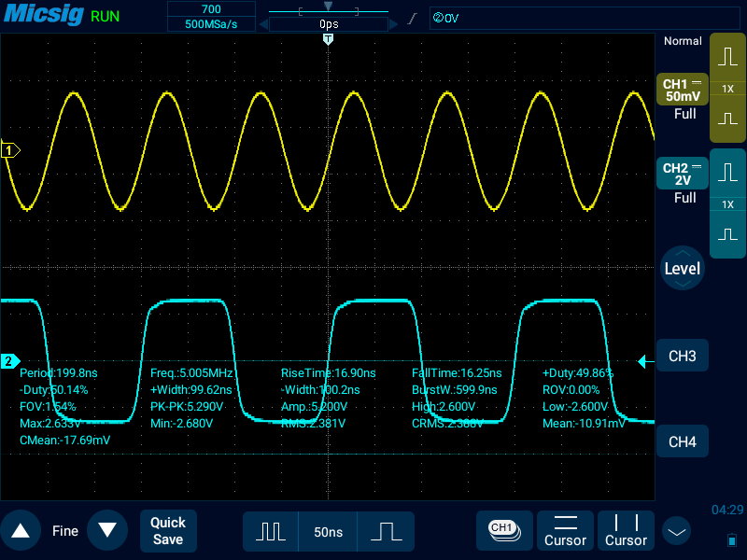This screenshot has height=560, width=747.
Task: Select the Freq.:5.005MHz measurement
Action: pyautogui.click(x=191, y=372)
